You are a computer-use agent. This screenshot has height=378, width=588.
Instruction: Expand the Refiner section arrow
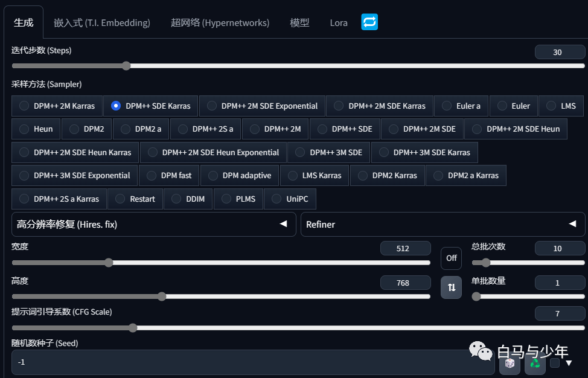point(572,224)
